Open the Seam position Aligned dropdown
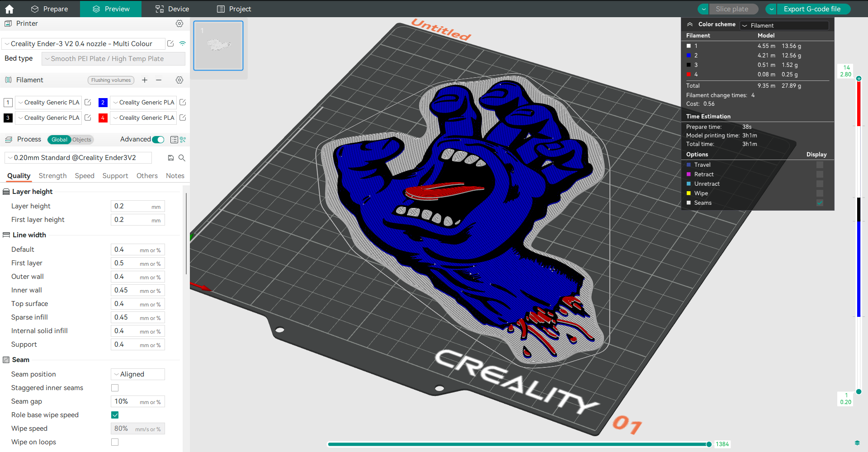 138,374
